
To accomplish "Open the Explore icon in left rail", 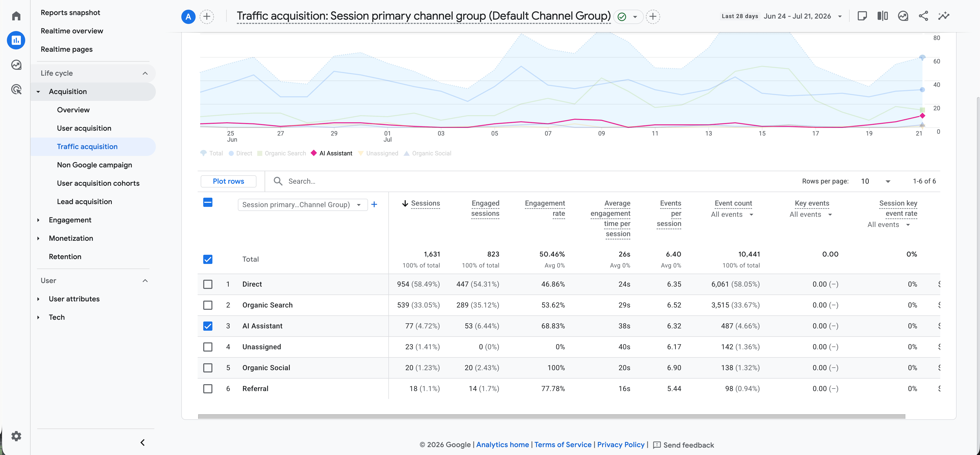I will tap(16, 65).
